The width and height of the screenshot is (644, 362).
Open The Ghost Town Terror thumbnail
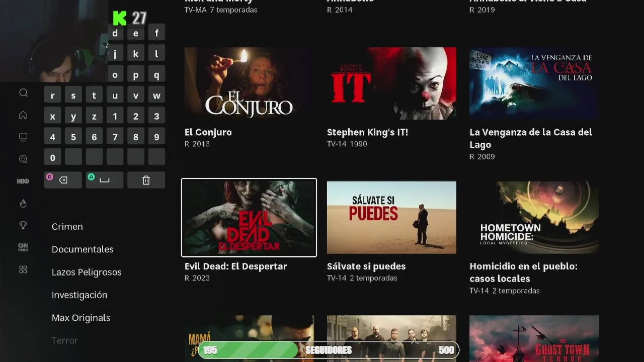coord(534,338)
